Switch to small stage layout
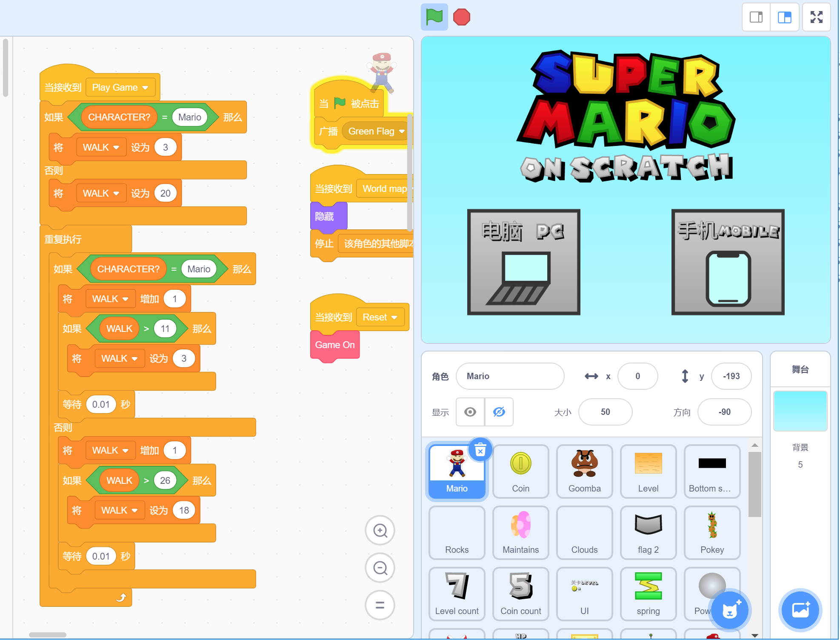Image resolution: width=840 pixels, height=640 pixels. pos(756,17)
